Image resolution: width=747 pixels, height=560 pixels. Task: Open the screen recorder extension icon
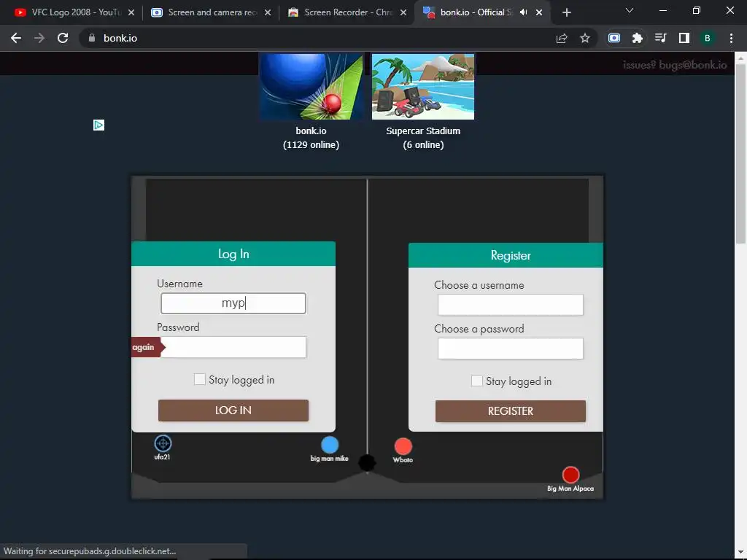[x=614, y=38]
